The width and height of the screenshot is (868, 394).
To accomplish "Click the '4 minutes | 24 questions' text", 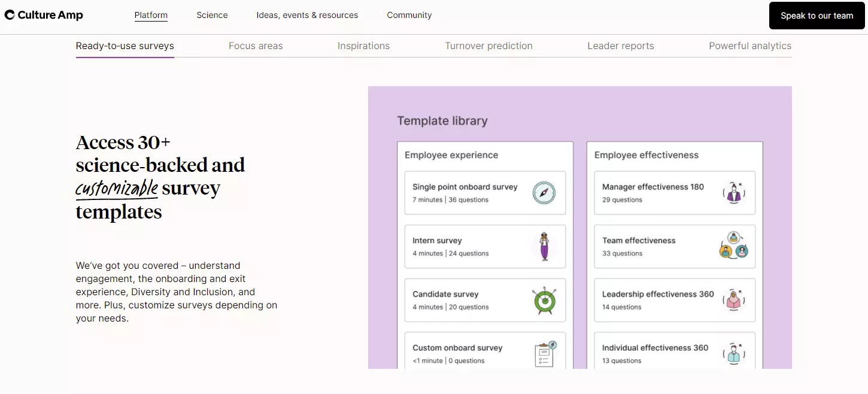I will click(x=450, y=253).
